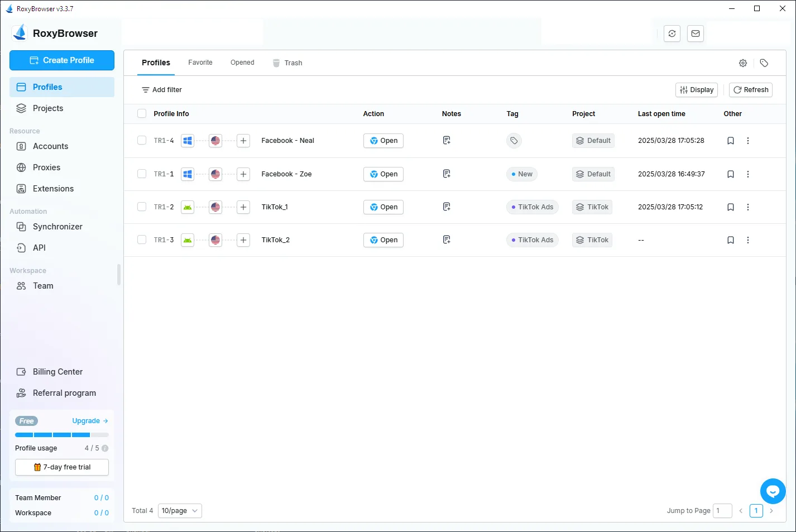Bookmark the TikTok_1 profile
Image resolution: width=796 pixels, height=532 pixels.
(731, 207)
